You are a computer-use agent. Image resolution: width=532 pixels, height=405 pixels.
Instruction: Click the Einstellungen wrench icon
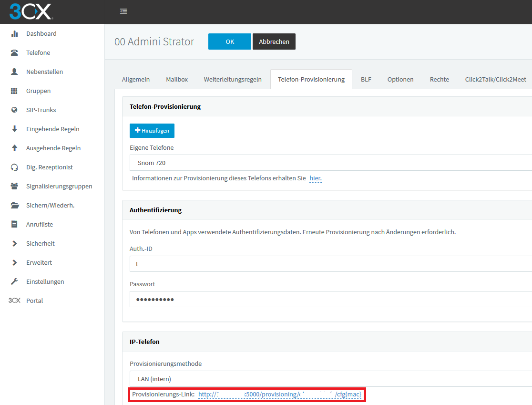click(x=14, y=282)
